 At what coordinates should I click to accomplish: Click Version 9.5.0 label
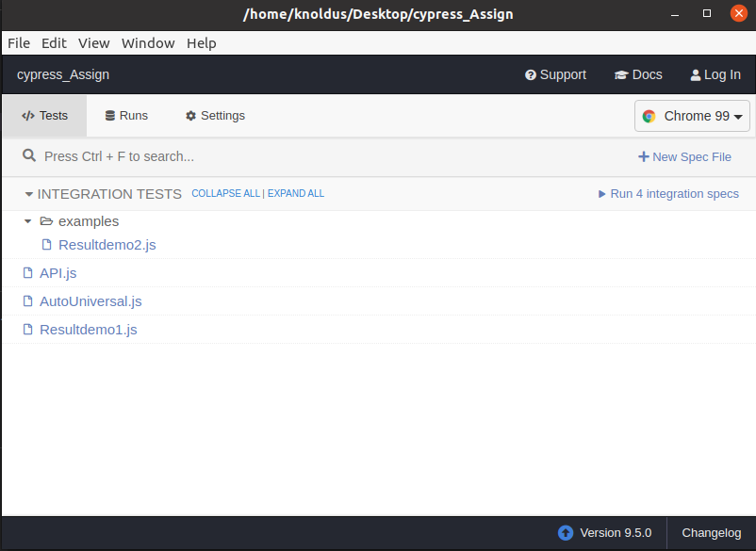tap(616, 533)
